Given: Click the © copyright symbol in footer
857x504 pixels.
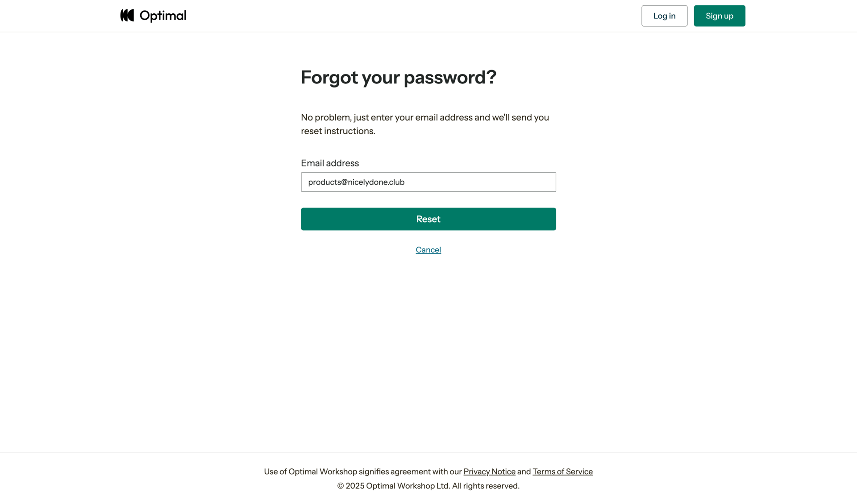Looking at the screenshot, I should coord(341,486).
